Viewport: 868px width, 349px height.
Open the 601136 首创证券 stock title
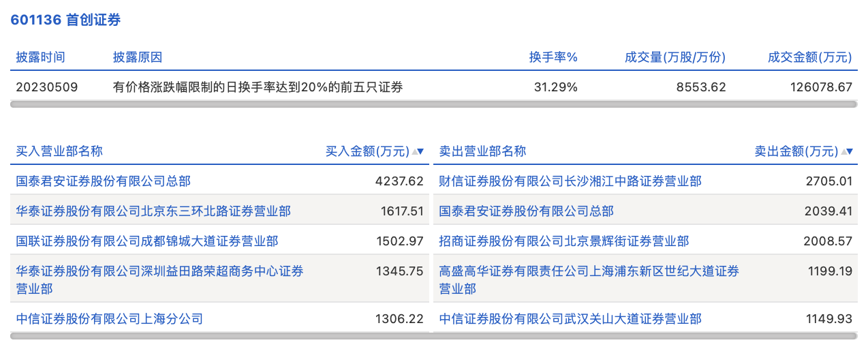click(65, 20)
